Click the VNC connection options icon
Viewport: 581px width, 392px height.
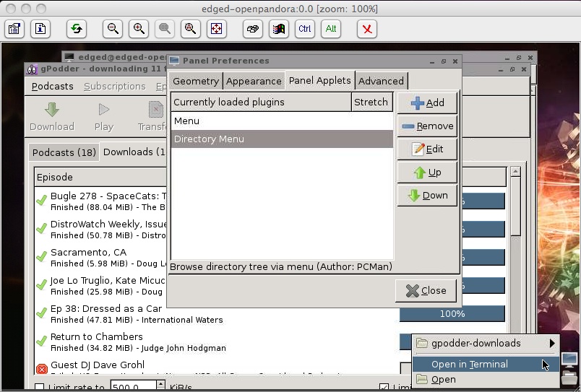14,29
